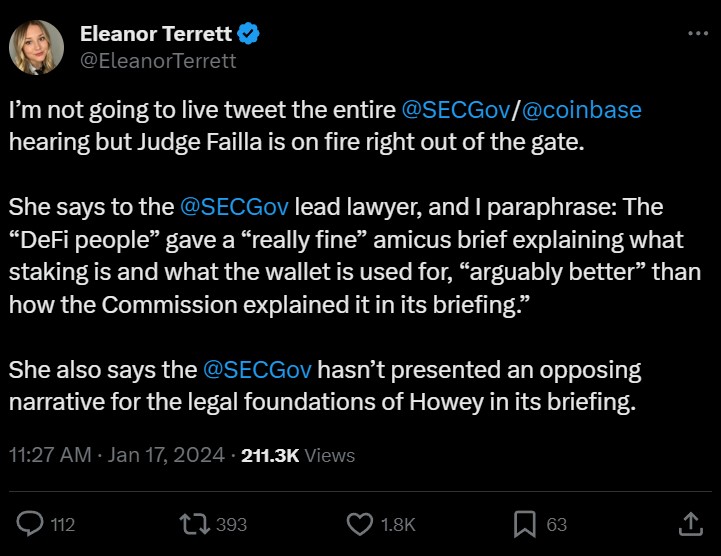The width and height of the screenshot is (721, 556).
Task: Like the tweet with heart icon
Action: click(x=359, y=523)
